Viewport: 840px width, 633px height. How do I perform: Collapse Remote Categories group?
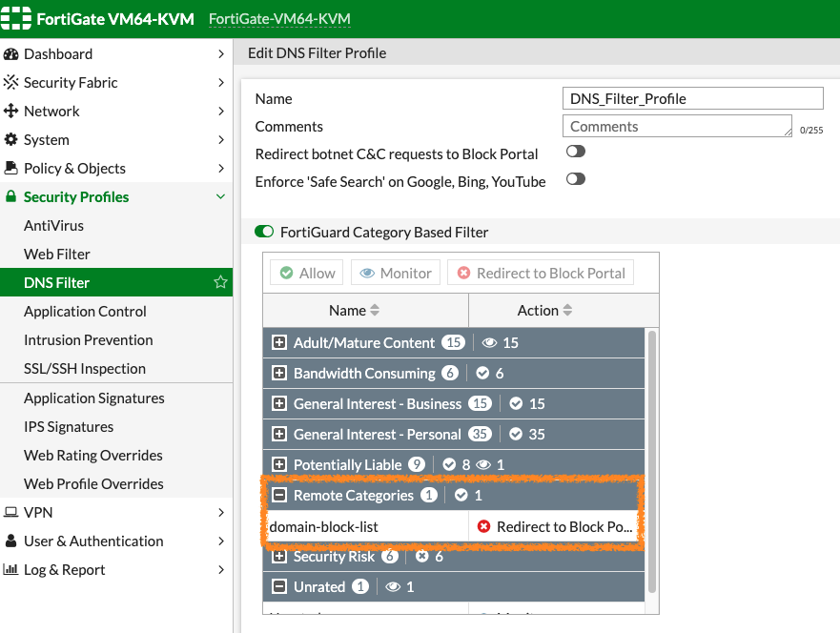(279, 496)
